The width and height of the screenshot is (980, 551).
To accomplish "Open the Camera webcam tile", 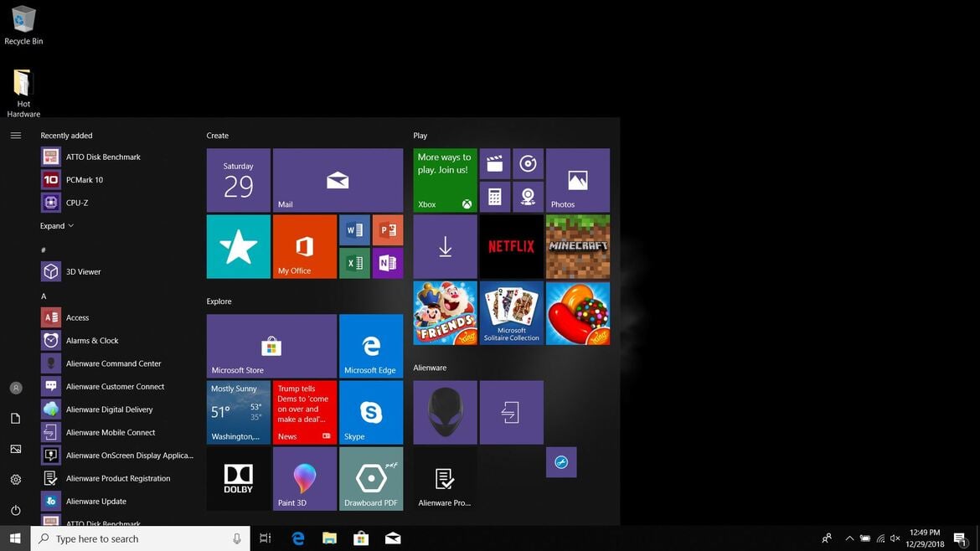I will [x=528, y=197].
